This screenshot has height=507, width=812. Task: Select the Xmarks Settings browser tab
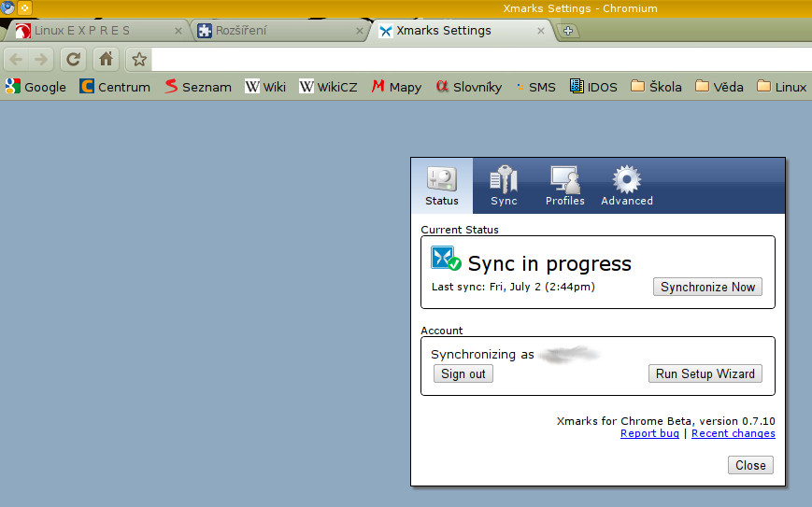(x=461, y=31)
